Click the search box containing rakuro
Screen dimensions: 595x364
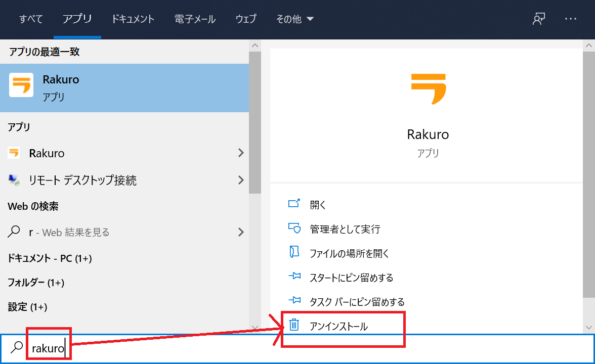point(297,348)
